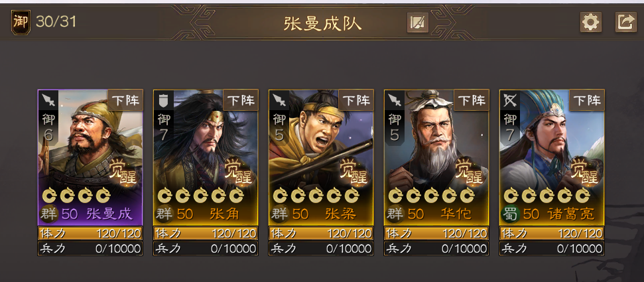Click 诸葛亮's 兵力 troop bar
644x282 pixels.
[552, 248]
